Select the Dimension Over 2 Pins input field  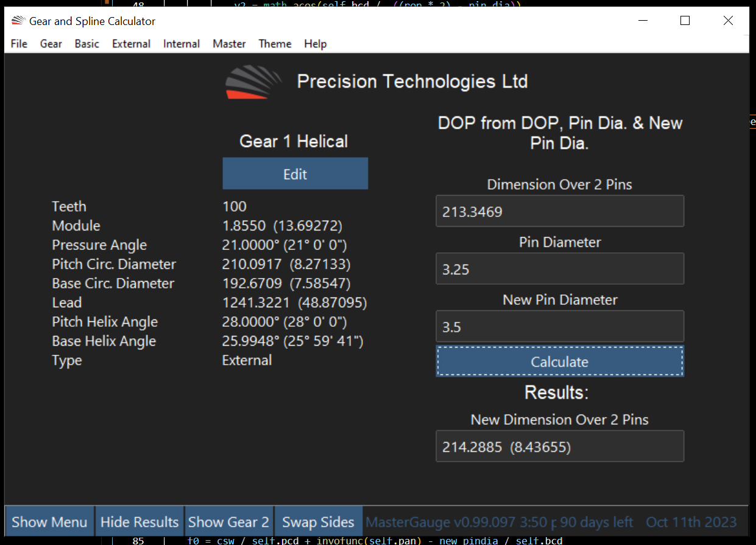point(559,211)
